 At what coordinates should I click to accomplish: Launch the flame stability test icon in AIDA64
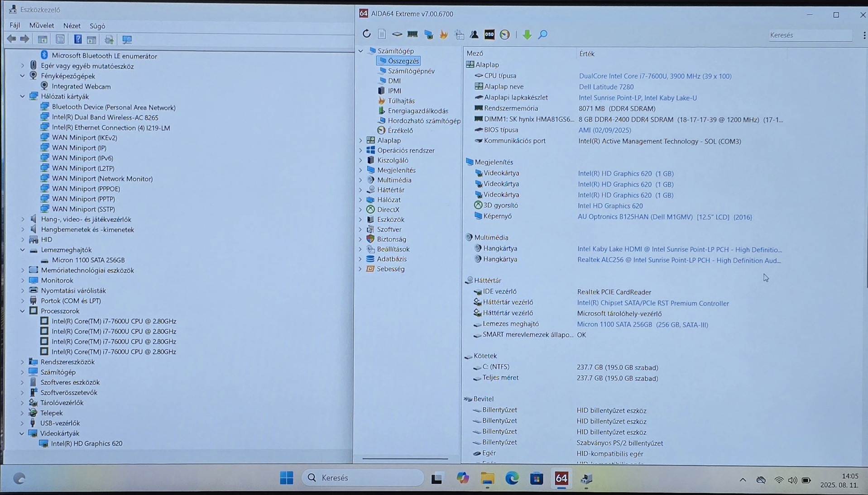pos(444,34)
